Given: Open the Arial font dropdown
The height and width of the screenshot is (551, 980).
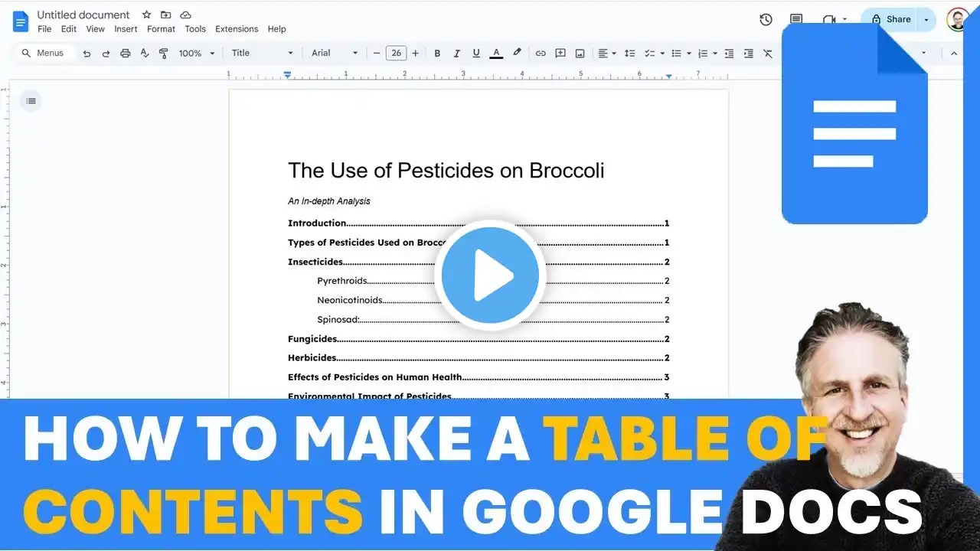Looking at the screenshot, I should tap(335, 54).
